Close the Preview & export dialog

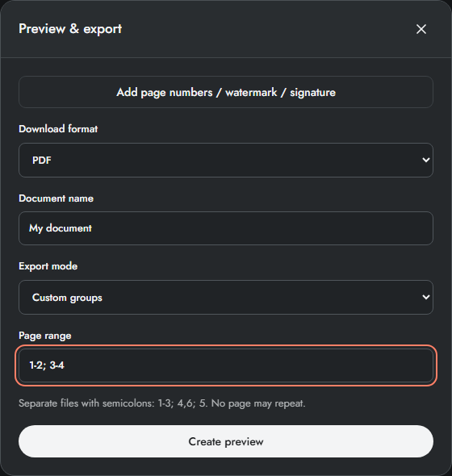pyautogui.click(x=421, y=29)
